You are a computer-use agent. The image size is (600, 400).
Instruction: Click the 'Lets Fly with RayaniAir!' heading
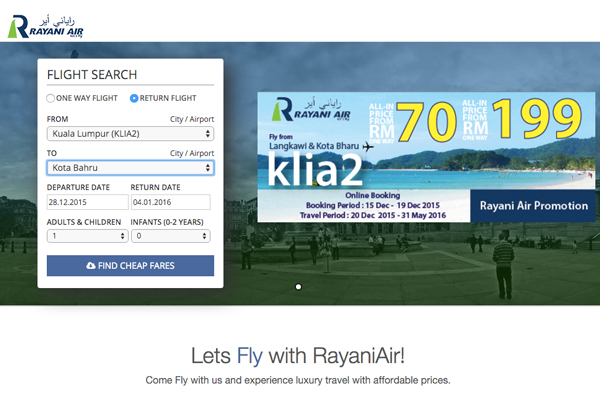pyautogui.click(x=298, y=356)
